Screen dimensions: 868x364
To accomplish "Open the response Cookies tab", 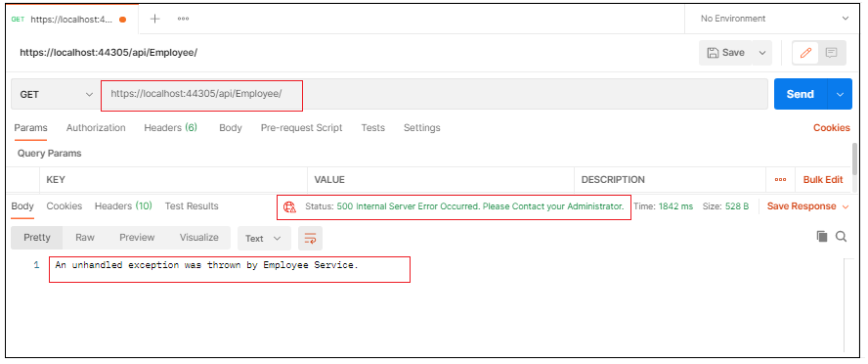I will coord(65,206).
